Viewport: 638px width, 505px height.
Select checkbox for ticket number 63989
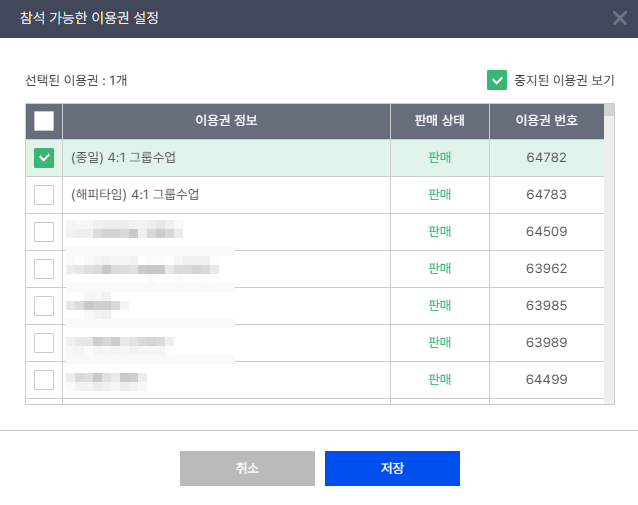pos(44,343)
